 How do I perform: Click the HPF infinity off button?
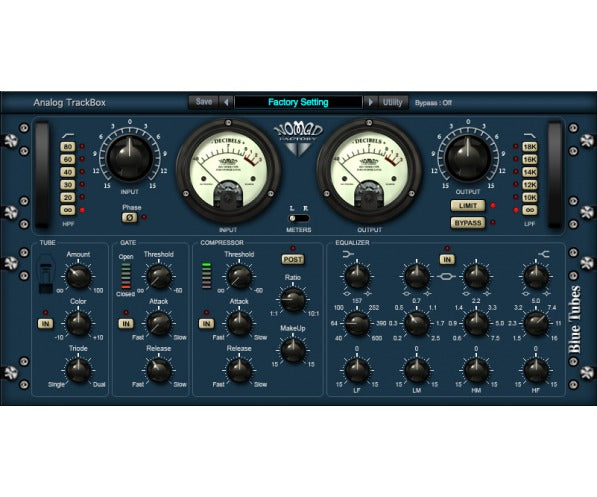tap(68, 210)
